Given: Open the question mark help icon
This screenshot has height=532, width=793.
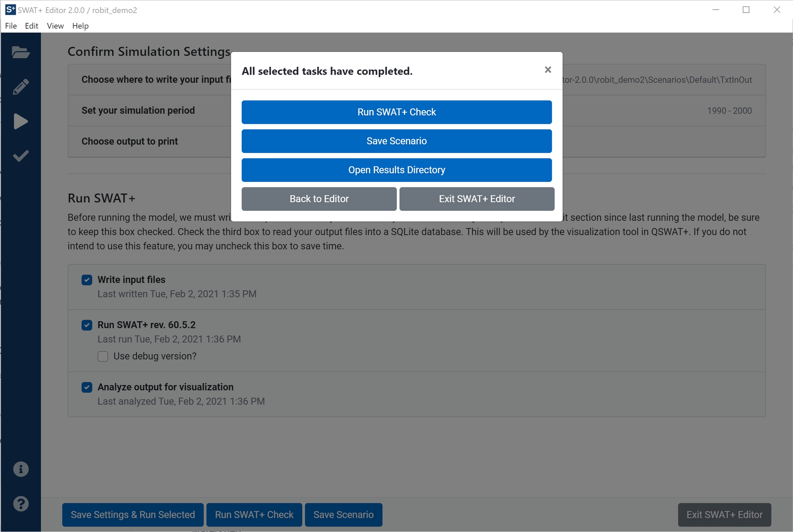Looking at the screenshot, I should 20,504.
